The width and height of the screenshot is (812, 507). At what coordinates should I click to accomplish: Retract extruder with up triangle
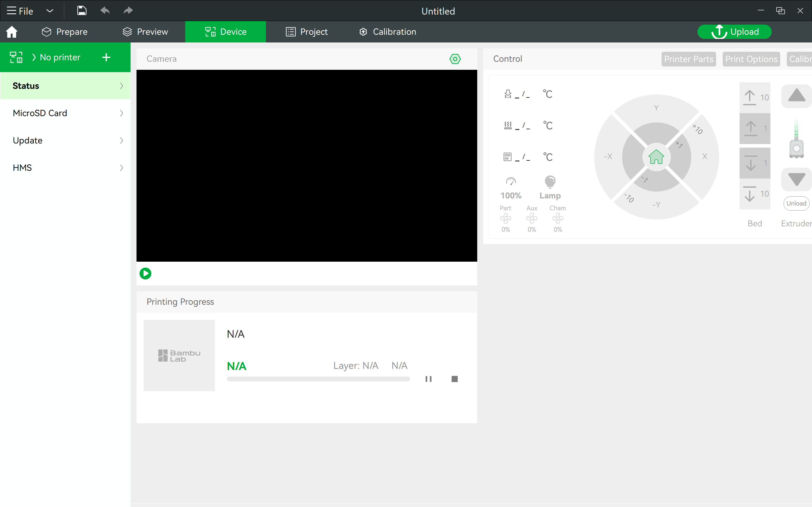(x=797, y=96)
